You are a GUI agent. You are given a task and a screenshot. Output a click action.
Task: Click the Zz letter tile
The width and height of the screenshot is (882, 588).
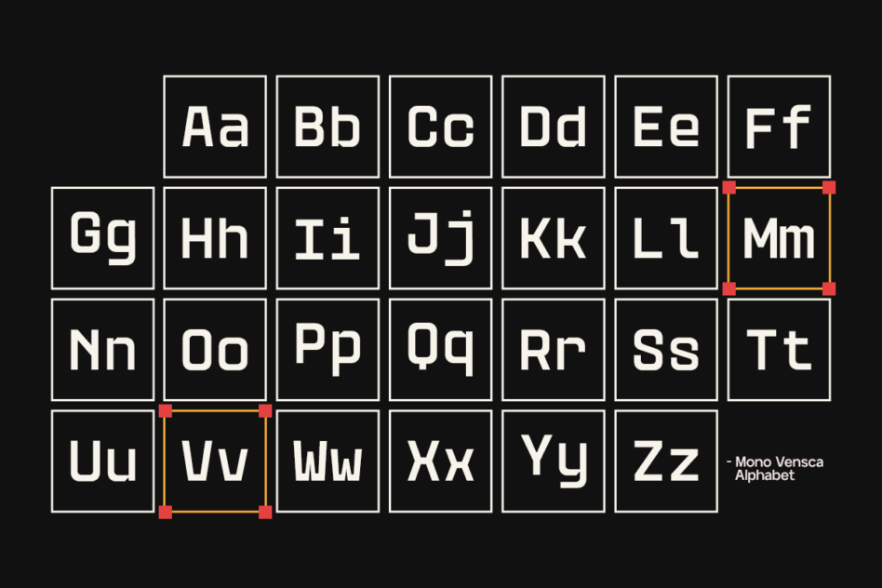pyautogui.click(x=666, y=461)
